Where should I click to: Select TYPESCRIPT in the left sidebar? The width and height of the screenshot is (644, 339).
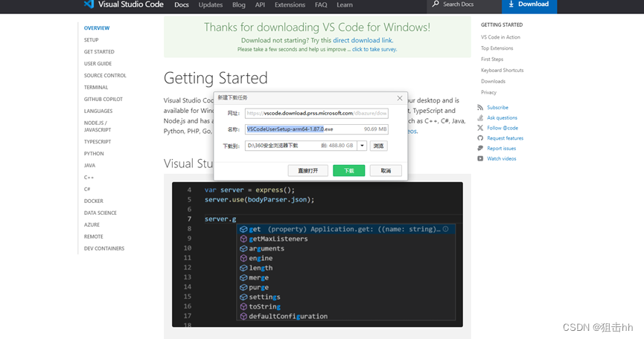pyautogui.click(x=98, y=142)
